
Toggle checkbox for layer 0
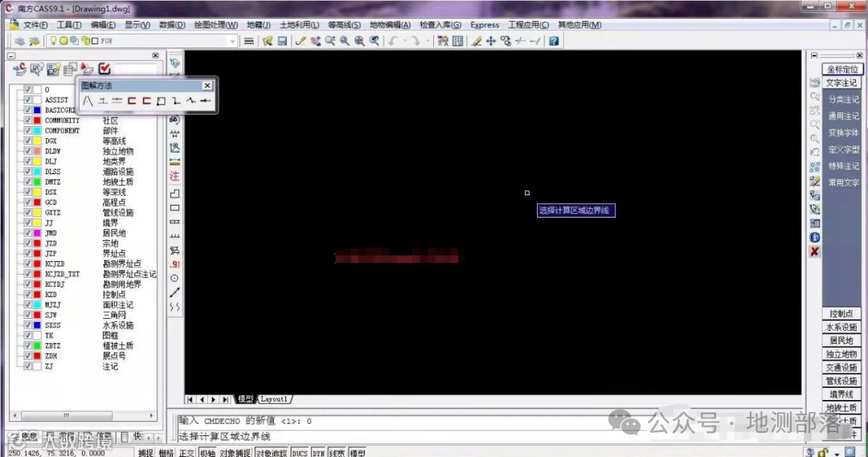27,89
